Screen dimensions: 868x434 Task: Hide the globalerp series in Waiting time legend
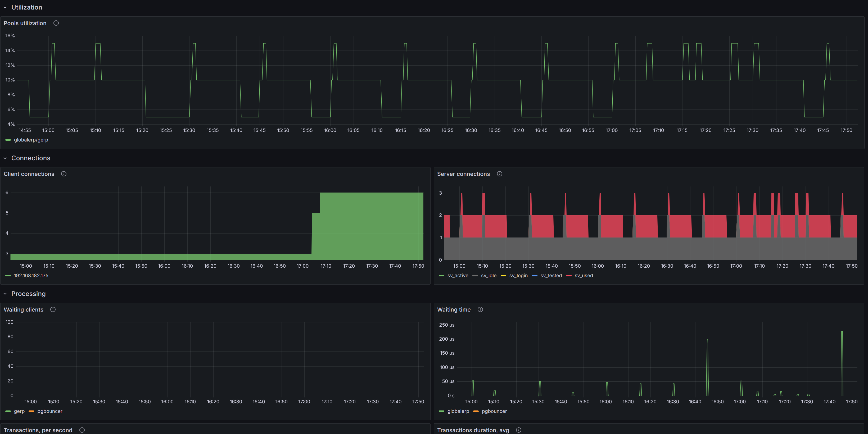pos(458,411)
